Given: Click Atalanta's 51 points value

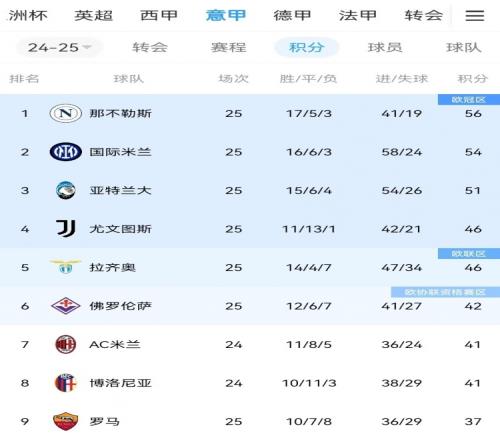Looking at the screenshot, I should coord(473,190).
